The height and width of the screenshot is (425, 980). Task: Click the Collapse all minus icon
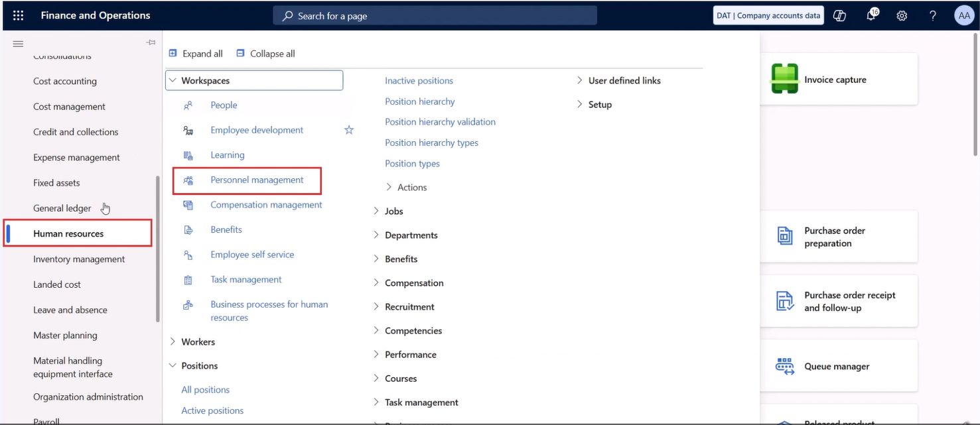pyautogui.click(x=240, y=53)
